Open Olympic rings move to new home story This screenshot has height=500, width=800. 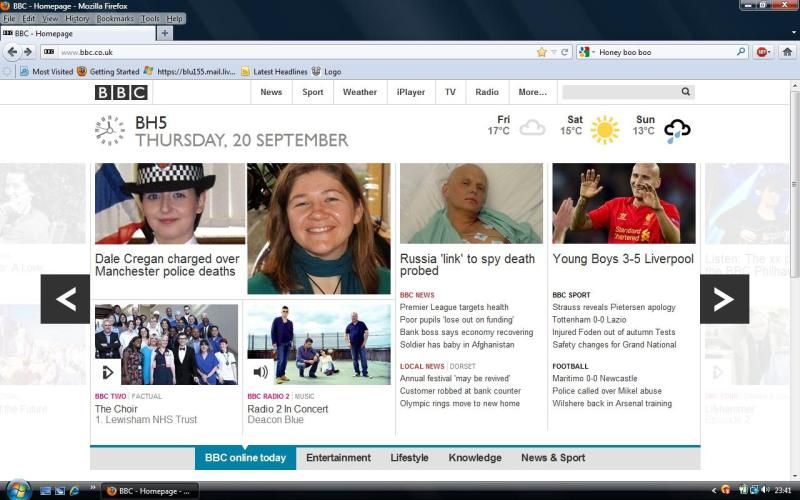tap(460, 404)
